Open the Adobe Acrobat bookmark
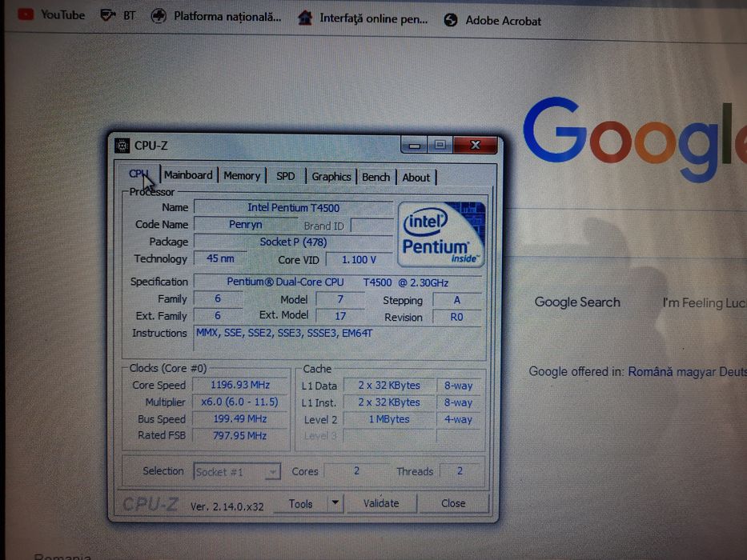Image resolution: width=747 pixels, height=560 pixels. [492, 21]
